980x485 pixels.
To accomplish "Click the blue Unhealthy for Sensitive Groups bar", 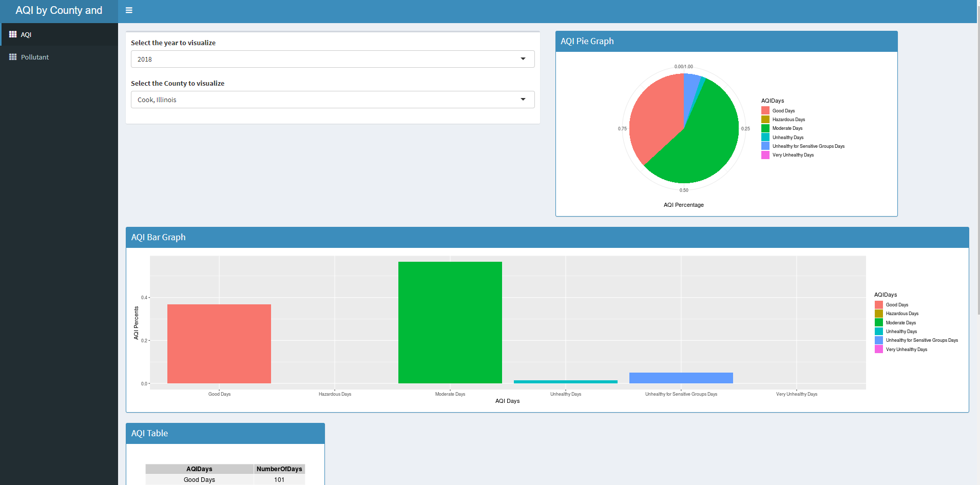I will [681, 378].
